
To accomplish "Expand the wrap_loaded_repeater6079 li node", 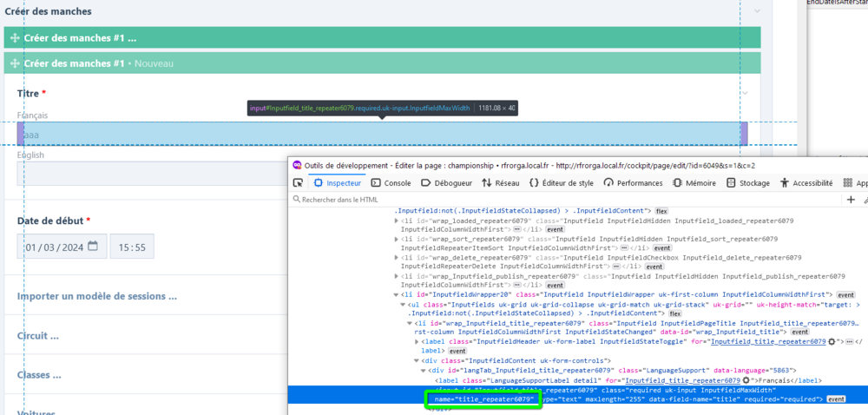I will 398,221.
